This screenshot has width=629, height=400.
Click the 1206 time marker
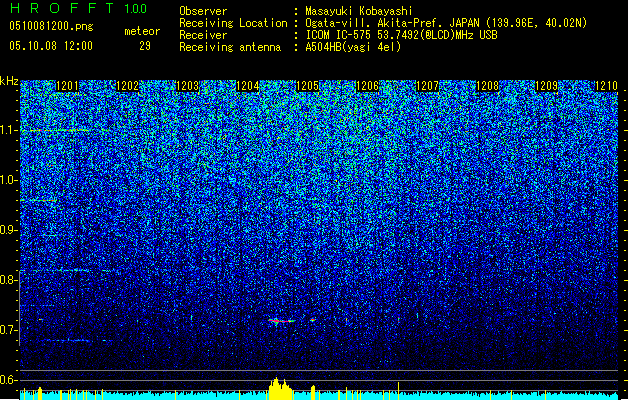tap(367, 86)
